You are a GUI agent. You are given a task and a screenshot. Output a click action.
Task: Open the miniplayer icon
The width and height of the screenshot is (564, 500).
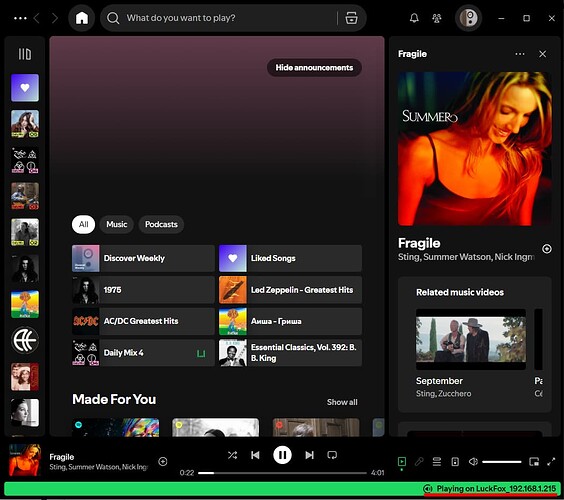click(534, 462)
